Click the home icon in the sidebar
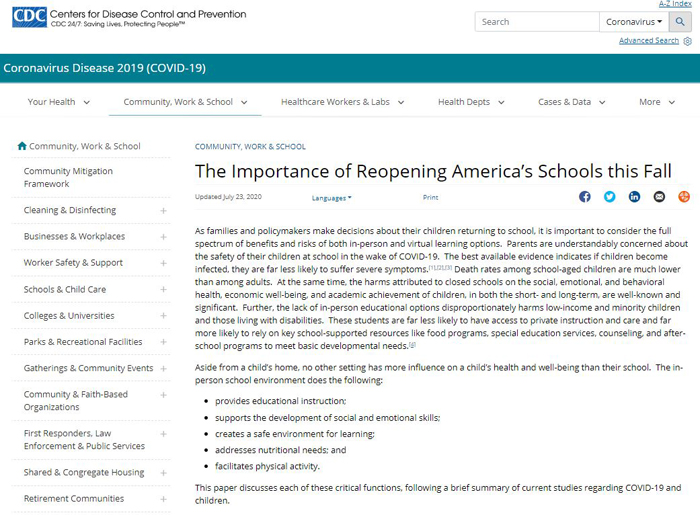This screenshot has width=700, height=515. (x=22, y=146)
